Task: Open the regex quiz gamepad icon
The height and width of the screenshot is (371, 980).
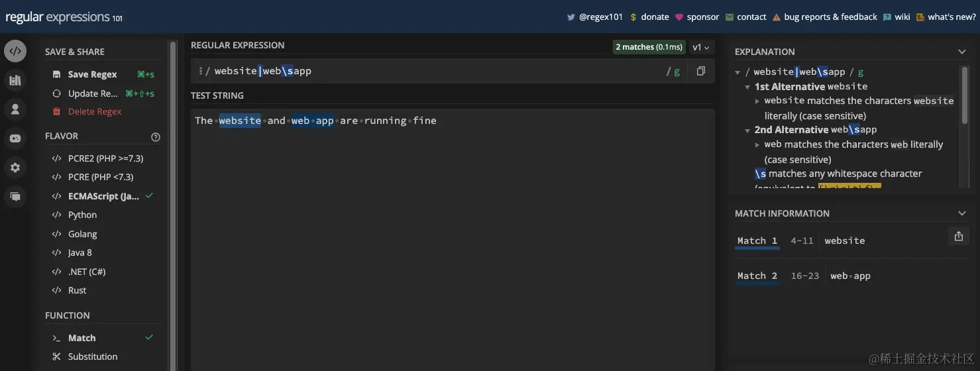Action: pos(15,138)
